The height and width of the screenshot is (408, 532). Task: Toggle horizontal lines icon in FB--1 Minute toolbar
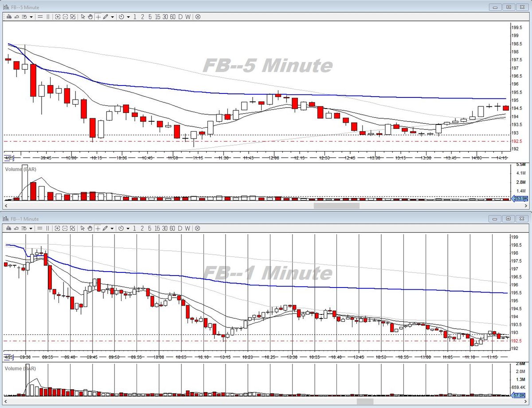tap(40, 228)
